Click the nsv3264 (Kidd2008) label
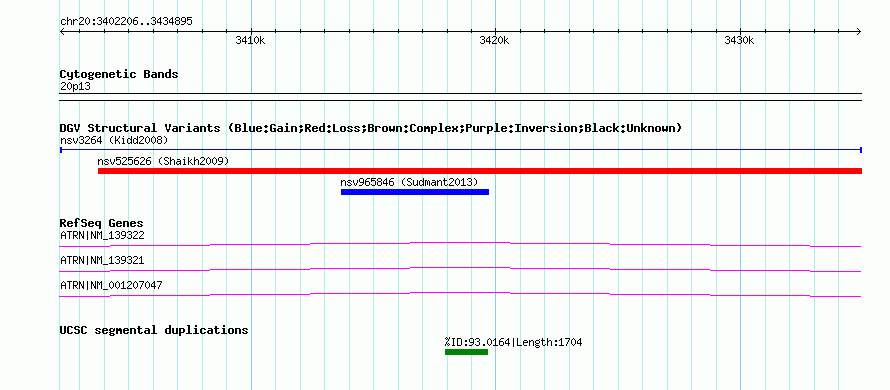The width and height of the screenshot is (890, 390). [114, 140]
